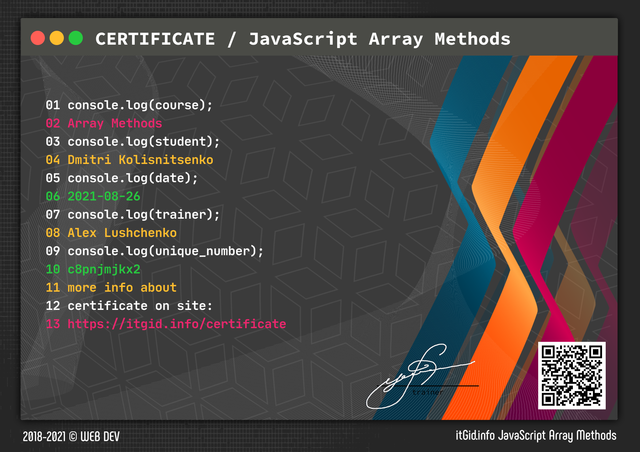
Task: Click the 'console.log(unique_number);' line
Action: (x=154, y=251)
